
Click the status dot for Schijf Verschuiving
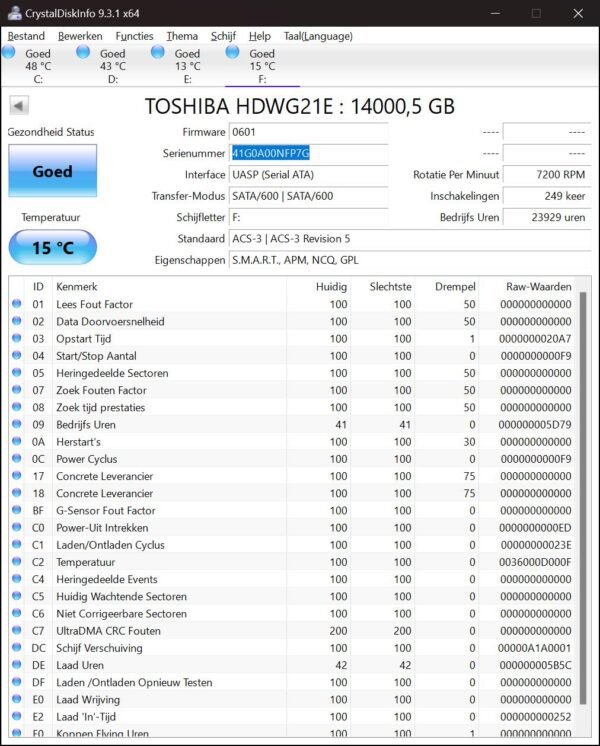pyautogui.click(x=17, y=647)
